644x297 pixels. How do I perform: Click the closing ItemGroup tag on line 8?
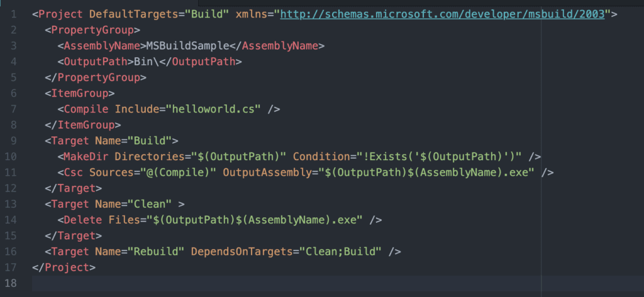tap(83, 125)
